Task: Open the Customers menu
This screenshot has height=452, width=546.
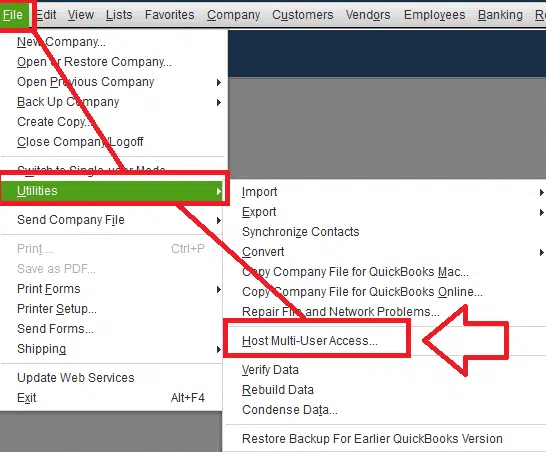Action: click(303, 15)
